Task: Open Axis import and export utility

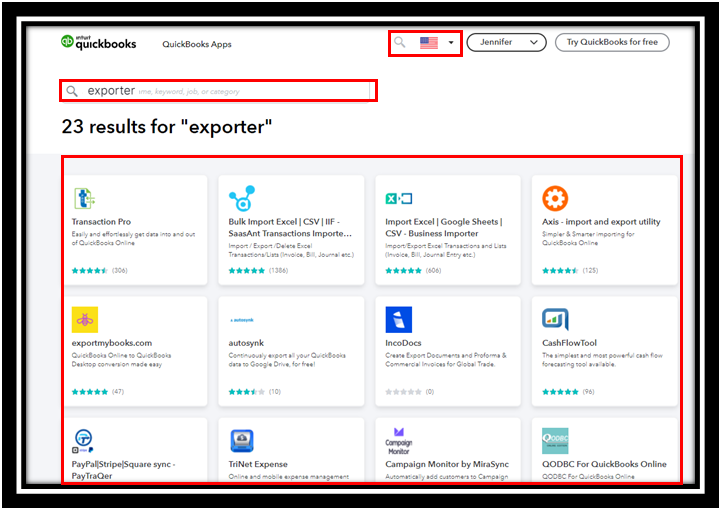Action: (601, 221)
